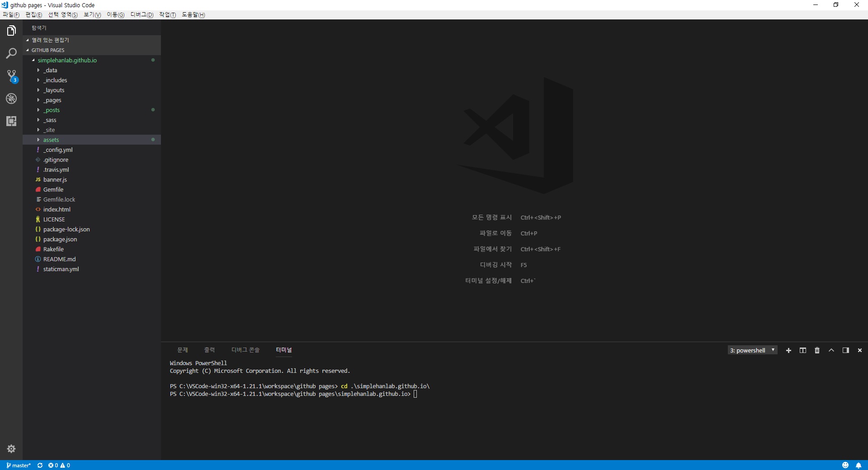
Task: Open _config.yml file
Action: point(92,150)
